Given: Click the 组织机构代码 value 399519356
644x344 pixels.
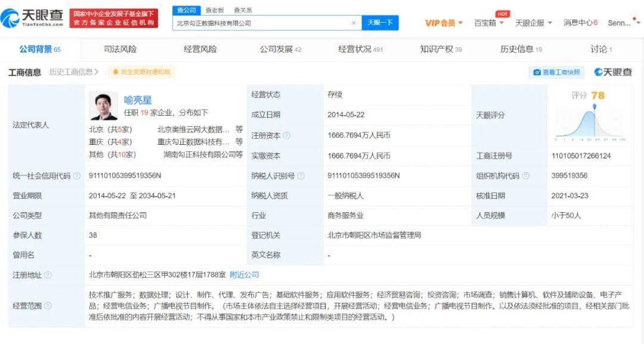Looking at the screenshot, I should 569,176.
